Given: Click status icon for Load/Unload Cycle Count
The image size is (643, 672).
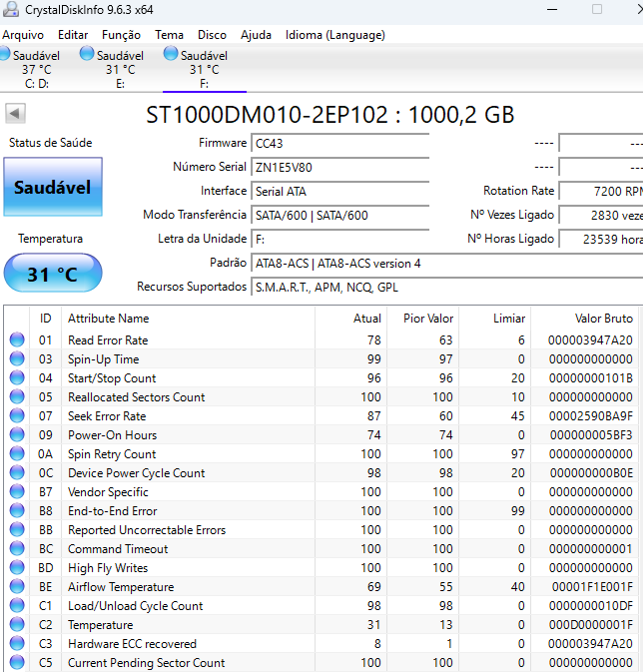Looking at the screenshot, I should tap(17, 605).
